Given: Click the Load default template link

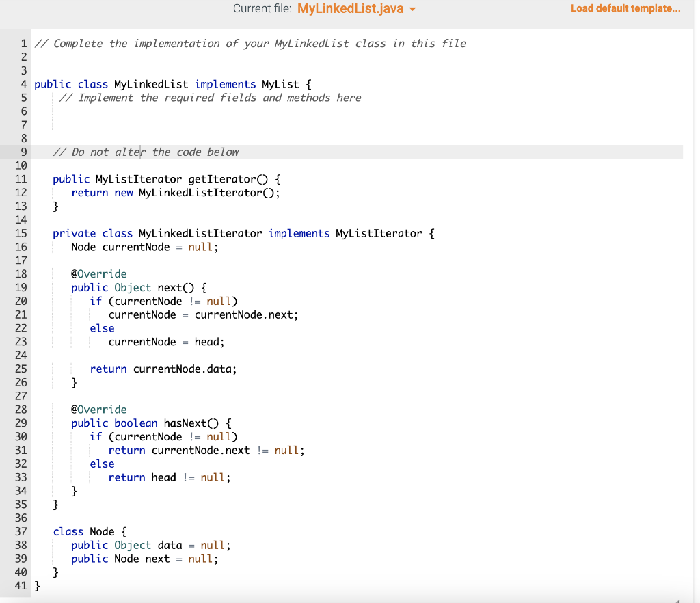Looking at the screenshot, I should pos(625,8).
